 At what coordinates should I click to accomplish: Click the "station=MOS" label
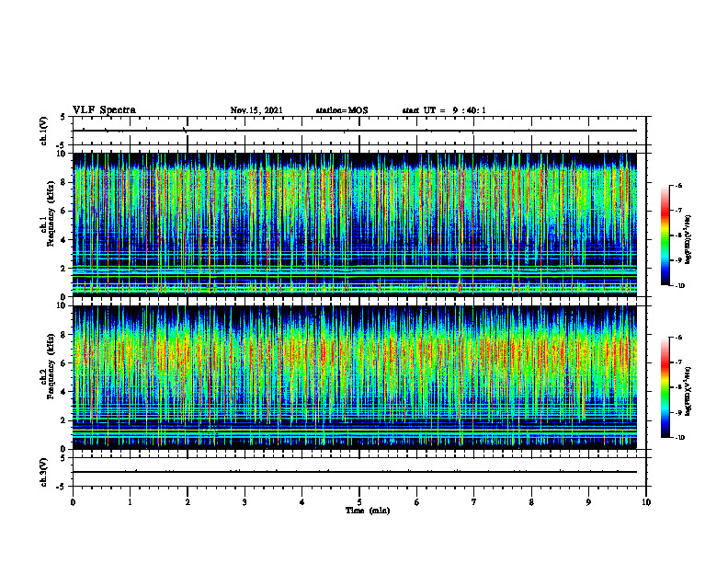pyautogui.click(x=342, y=110)
